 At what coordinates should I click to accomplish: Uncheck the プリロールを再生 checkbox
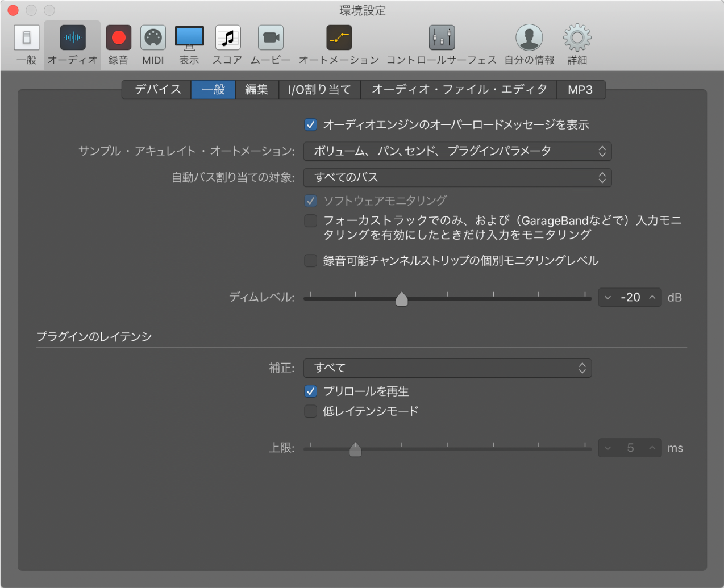310,391
